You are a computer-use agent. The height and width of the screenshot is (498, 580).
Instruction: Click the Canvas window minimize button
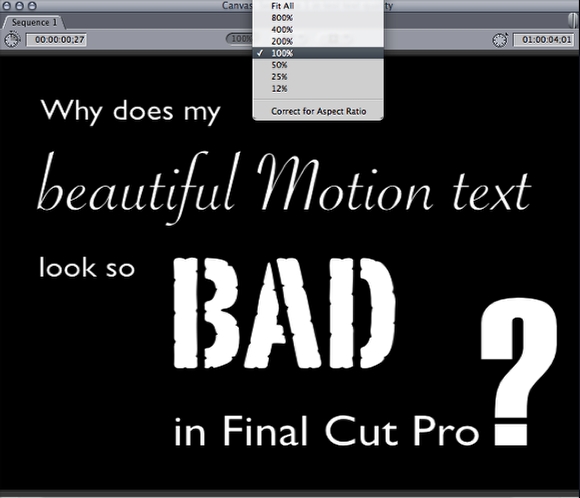20,6
